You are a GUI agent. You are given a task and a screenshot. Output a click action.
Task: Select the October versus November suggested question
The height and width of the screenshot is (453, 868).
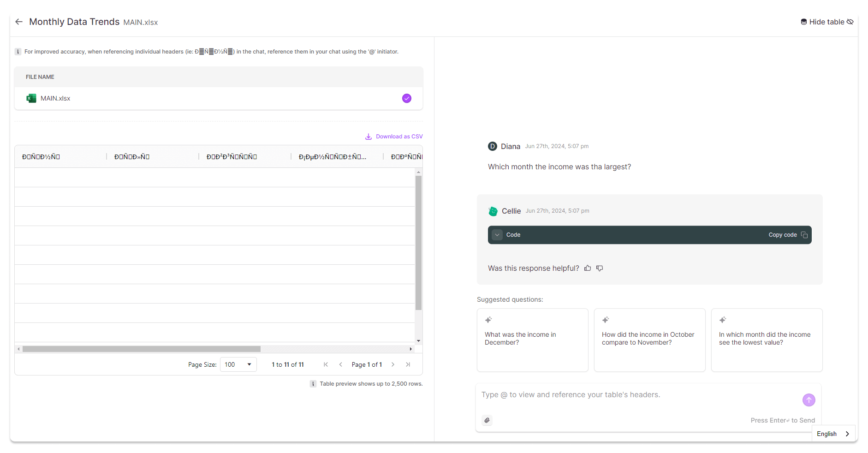pos(649,340)
